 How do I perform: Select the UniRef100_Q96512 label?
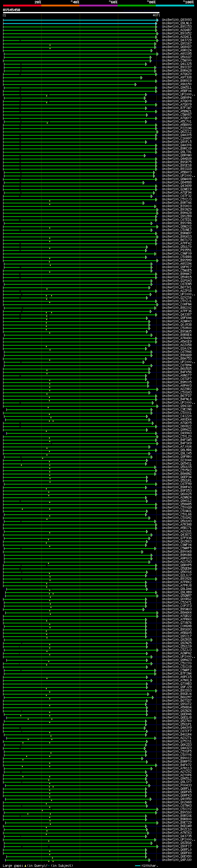177,778
